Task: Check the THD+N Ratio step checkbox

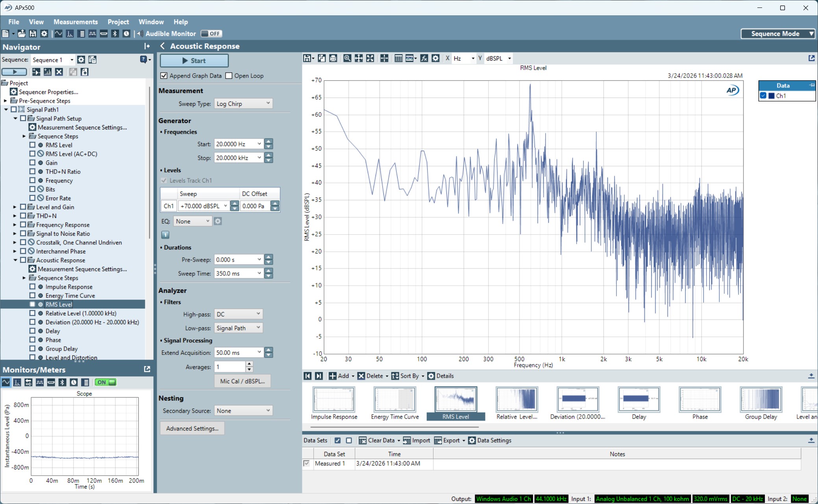Action: coord(32,172)
